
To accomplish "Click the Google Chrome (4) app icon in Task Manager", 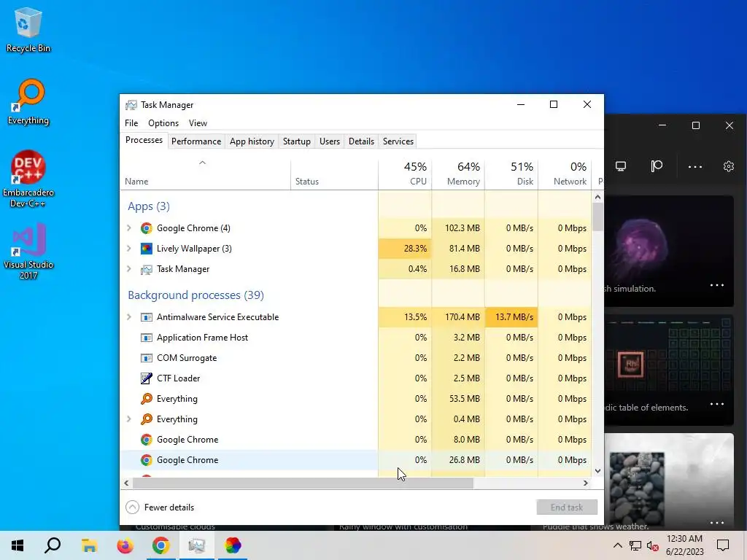I will tap(146, 228).
